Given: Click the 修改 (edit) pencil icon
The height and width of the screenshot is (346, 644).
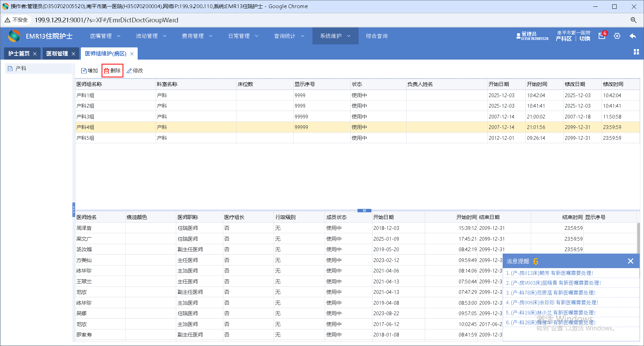Looking at the screenshot, I should tap(129, 71).
